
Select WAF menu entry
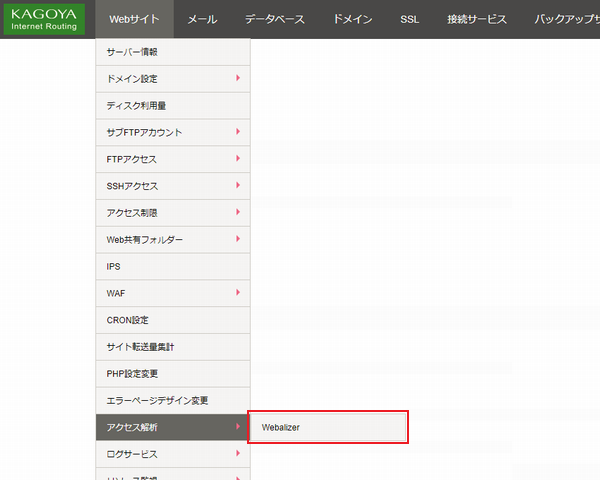[x=173, y=293]
